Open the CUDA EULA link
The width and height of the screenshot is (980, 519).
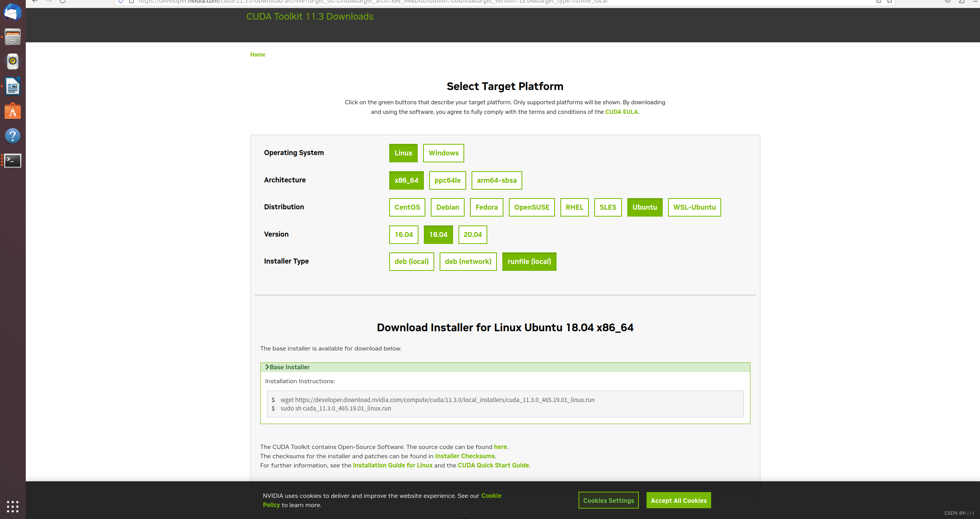pos(621,112)
